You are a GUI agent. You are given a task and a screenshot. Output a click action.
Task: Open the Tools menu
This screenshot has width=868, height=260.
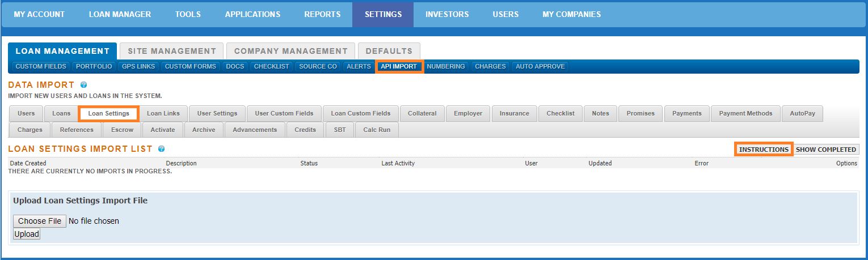coord(188,14)
